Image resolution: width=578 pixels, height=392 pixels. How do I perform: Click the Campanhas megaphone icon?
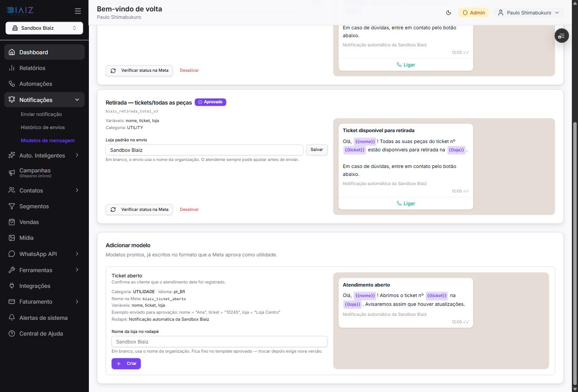[12, 172]
